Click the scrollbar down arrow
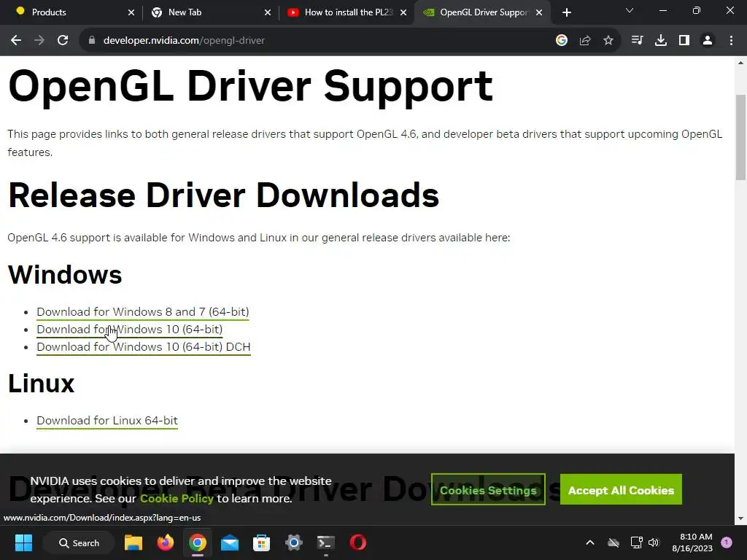Viewport: 747px width, 560px height. tap(741, 518)
